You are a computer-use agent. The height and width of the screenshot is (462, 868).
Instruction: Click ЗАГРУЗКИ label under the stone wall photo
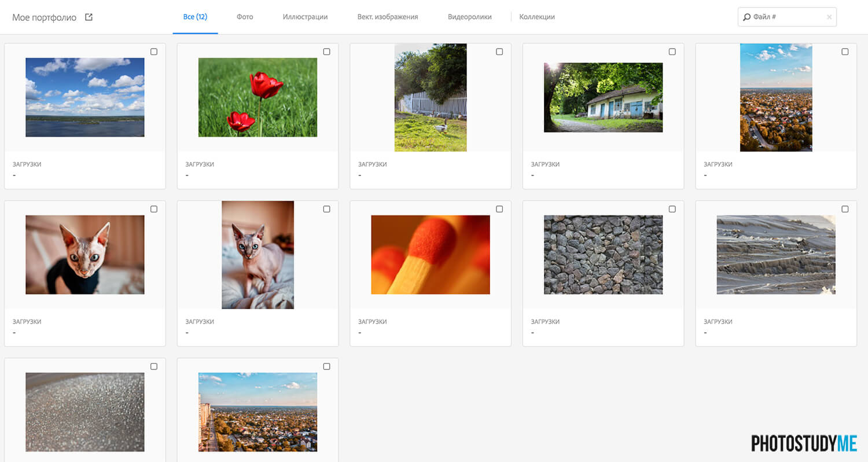click(x=545, y=322)
